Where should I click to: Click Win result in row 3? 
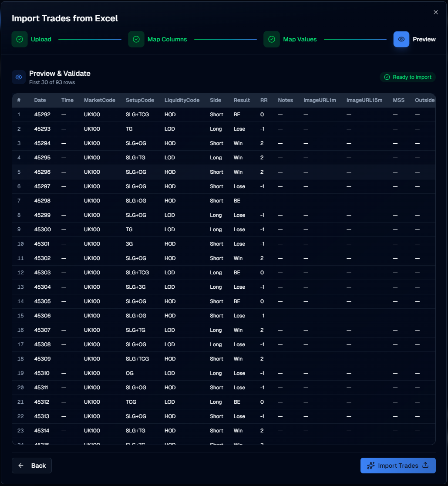[x=238, y=143]
